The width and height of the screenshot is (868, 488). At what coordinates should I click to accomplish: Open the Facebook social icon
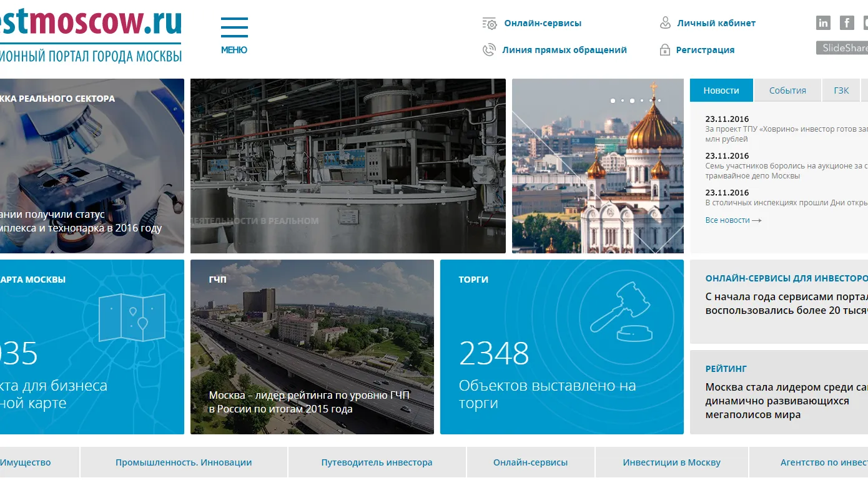[847, 23]
